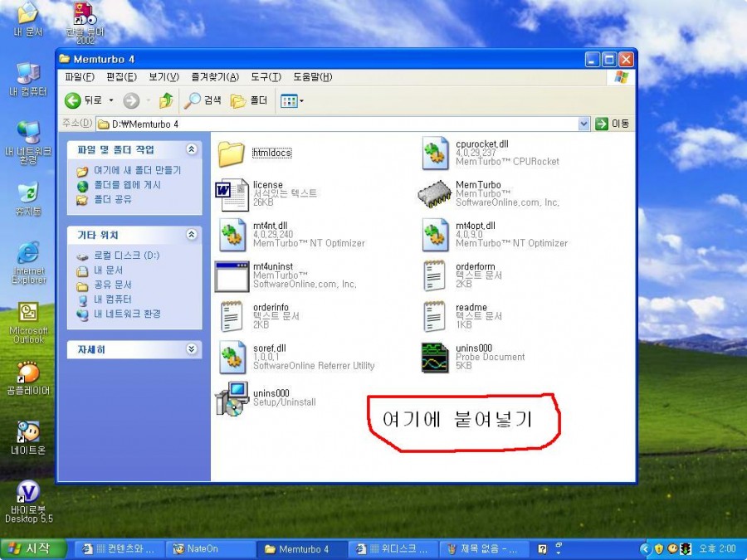This screenshot has width=747, height=560.
Task: Select the mt4nt.dll file icon
Action: [x=232, y=235]
